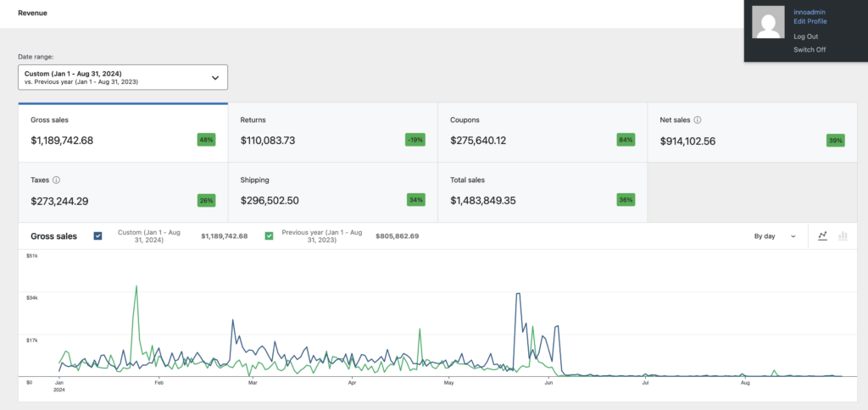Click Switch Off in user menu

[x=809, y=50]
